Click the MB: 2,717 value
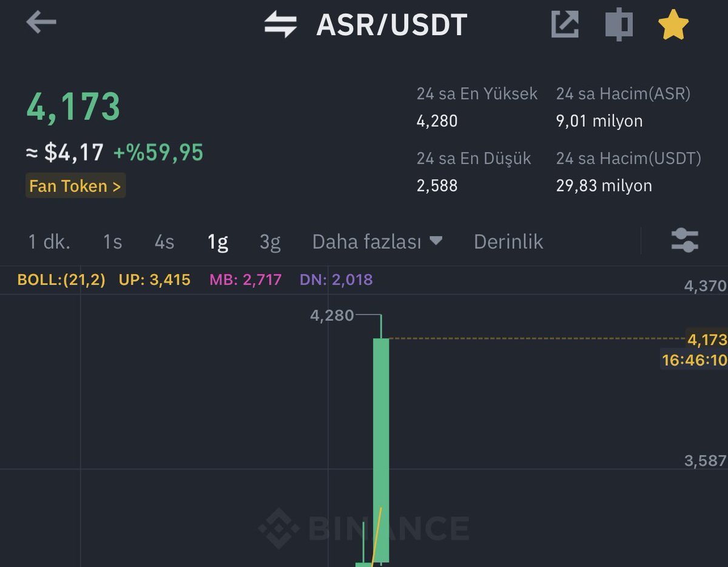 tap(246, 280)
